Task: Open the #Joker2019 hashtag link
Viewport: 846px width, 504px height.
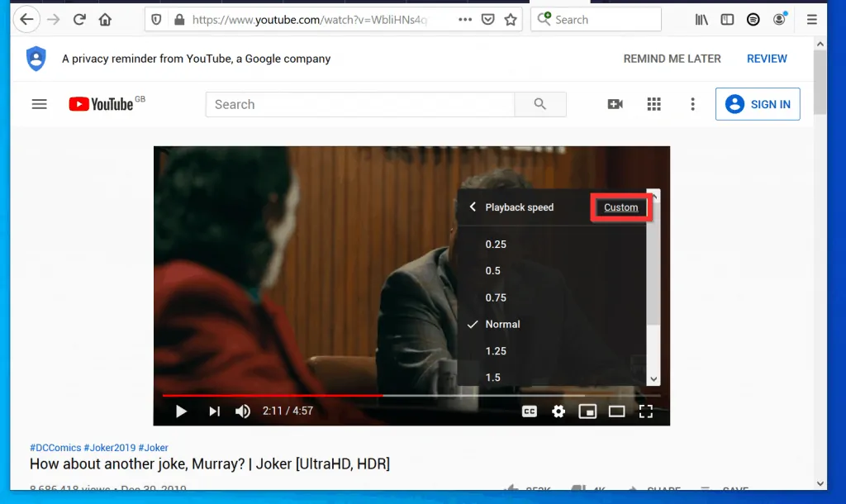Action: tap(110, 448)
